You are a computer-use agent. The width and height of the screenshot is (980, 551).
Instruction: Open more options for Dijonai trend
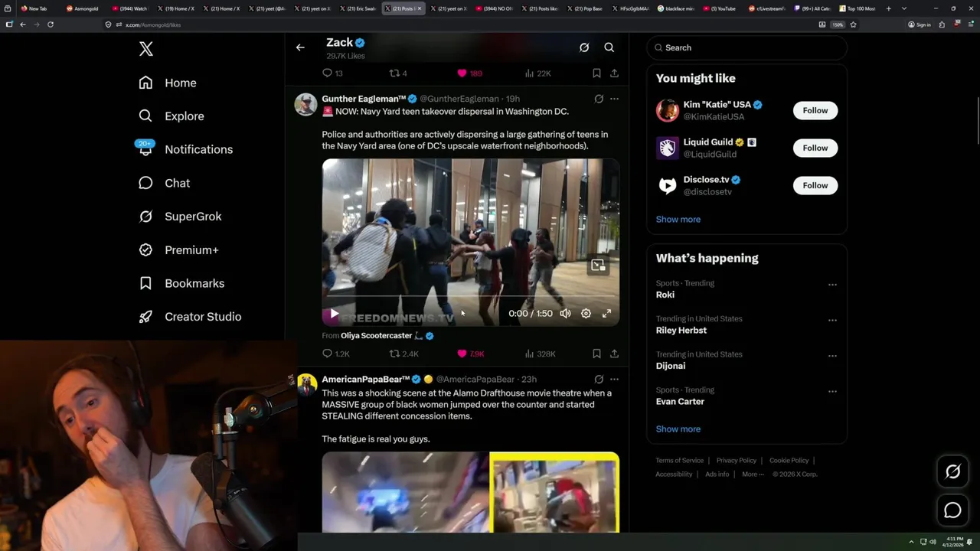point(832,356)
